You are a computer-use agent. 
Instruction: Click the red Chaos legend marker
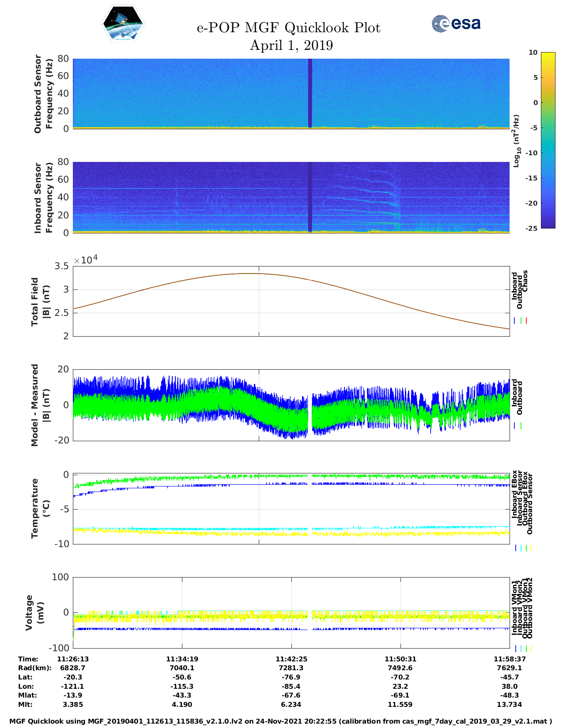(526, 321)
